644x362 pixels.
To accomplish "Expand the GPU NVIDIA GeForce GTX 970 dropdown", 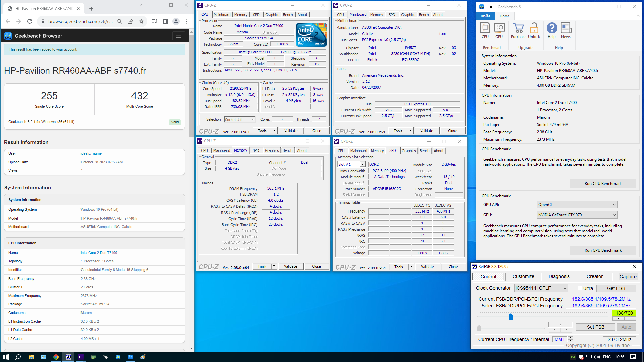I will click(577, 215).
